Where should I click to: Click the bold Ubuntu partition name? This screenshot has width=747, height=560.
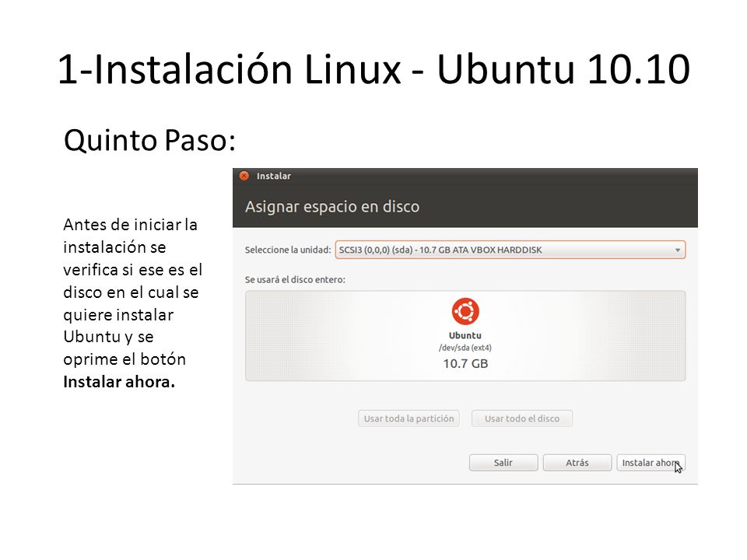coord(465,335)
